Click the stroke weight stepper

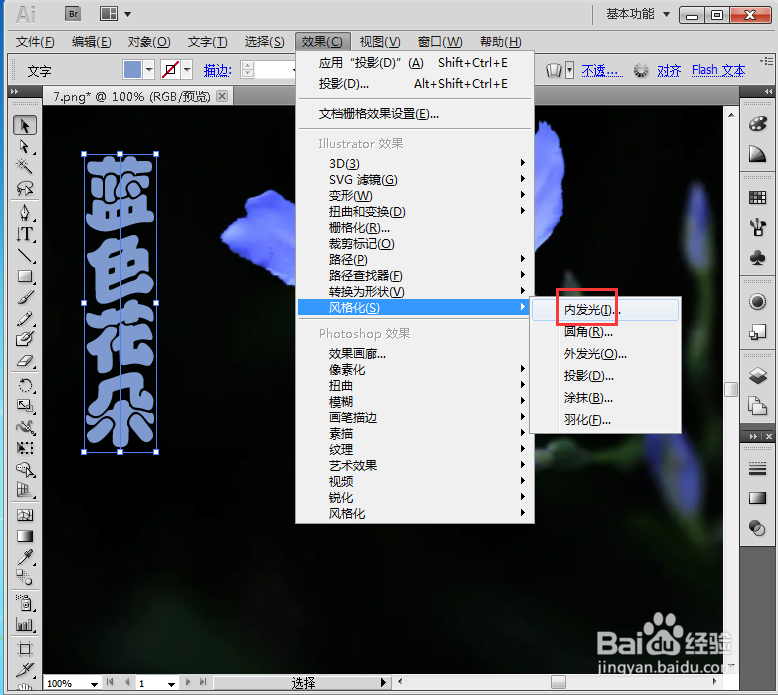pyautogui.click(x=247, y=70)
